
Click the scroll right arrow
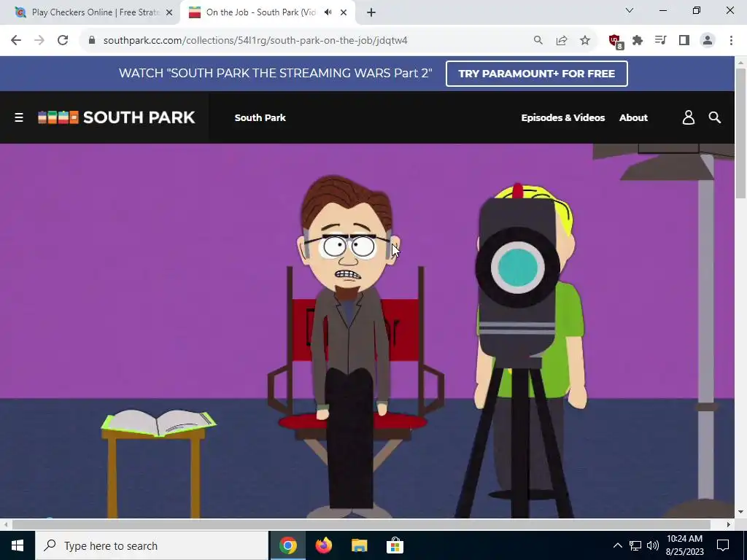click(x=729, y=524)
